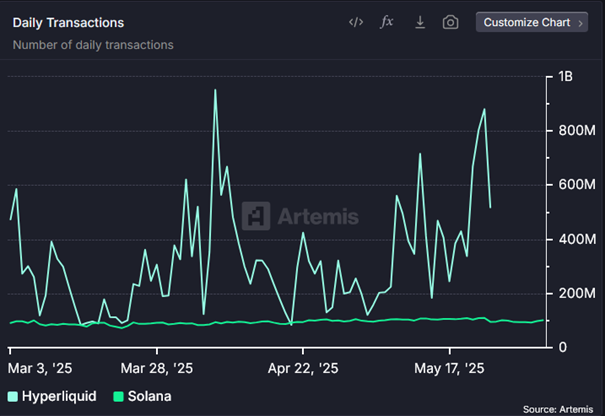Click the Solana legend label
This screenshot has height=416, width=605.
click(149, 396)
